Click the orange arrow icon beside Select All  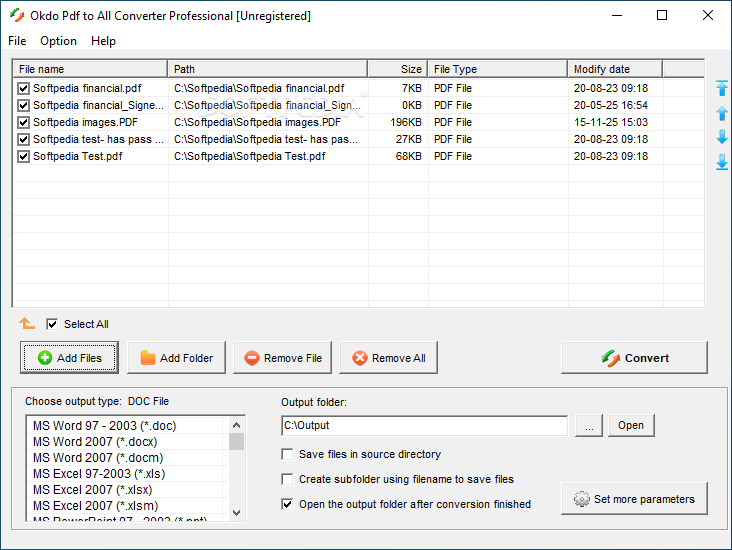27,323
